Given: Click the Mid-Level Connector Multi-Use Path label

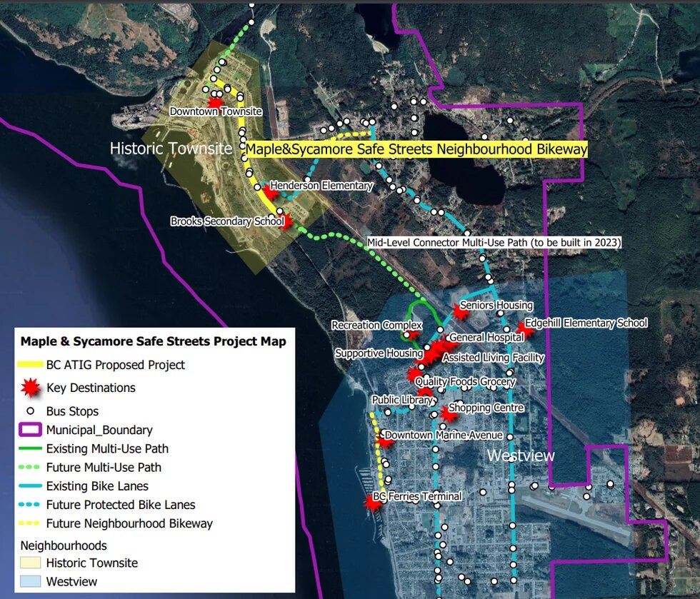Looking at the screenshot, I should (494, 243).
